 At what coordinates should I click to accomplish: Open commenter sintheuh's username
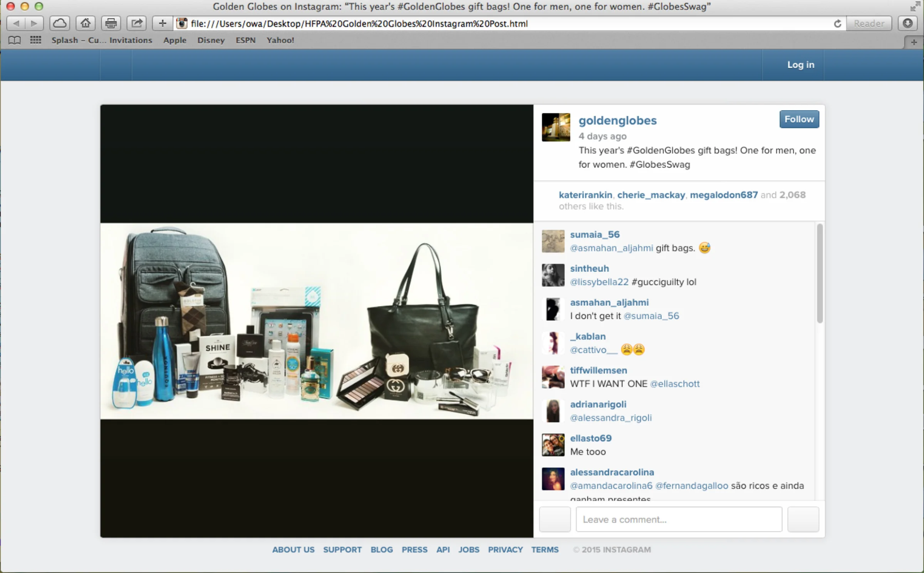pos(589,268)
